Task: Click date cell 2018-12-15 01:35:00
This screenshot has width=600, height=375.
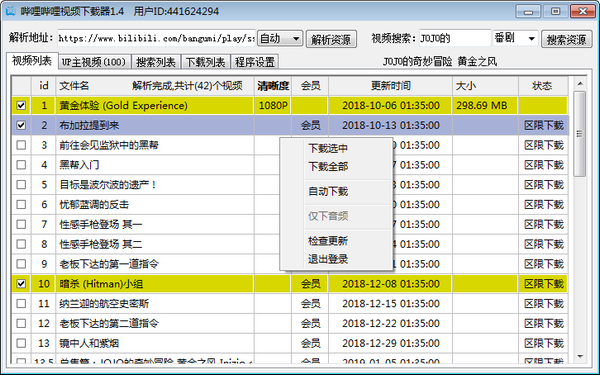Action: click(391, 304)
